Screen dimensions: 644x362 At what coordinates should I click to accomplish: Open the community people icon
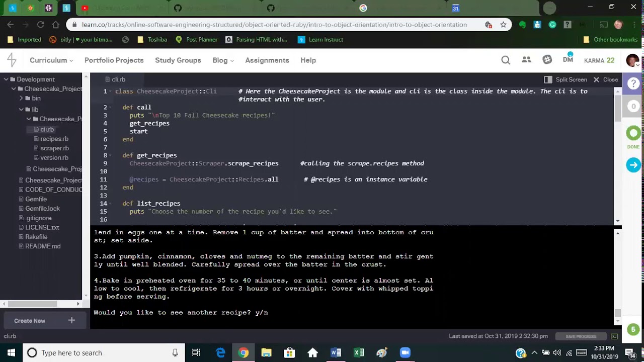[526, 60]
